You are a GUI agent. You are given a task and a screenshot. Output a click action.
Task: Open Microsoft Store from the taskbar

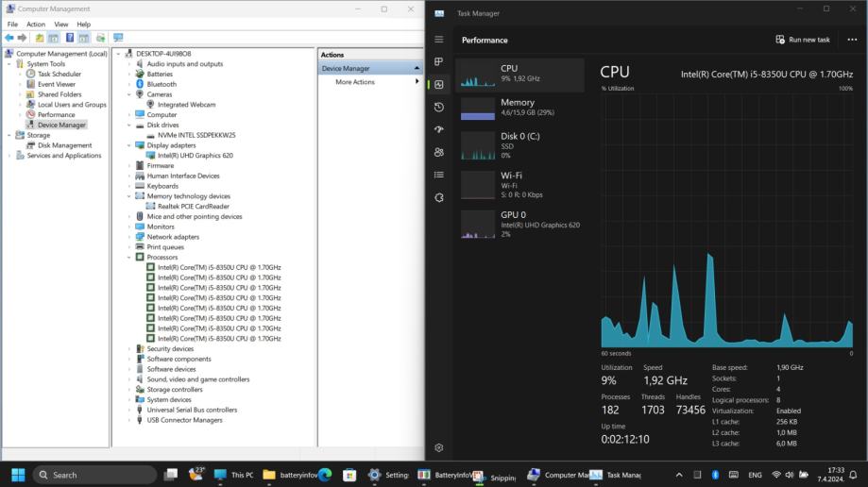click(x=349, y=475)
